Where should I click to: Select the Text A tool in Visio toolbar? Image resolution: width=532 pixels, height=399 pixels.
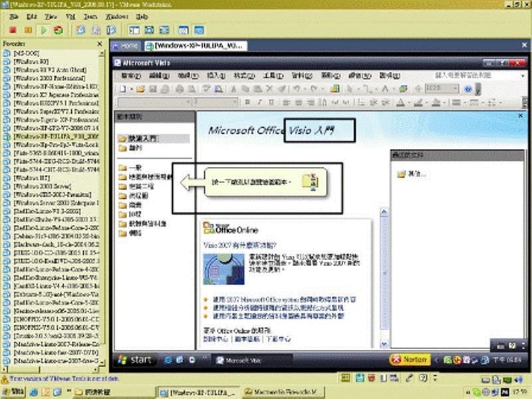(385, 89)
